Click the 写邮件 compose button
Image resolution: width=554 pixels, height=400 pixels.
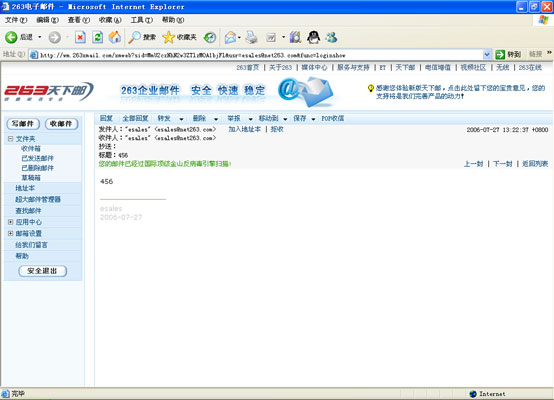point(23,124)
